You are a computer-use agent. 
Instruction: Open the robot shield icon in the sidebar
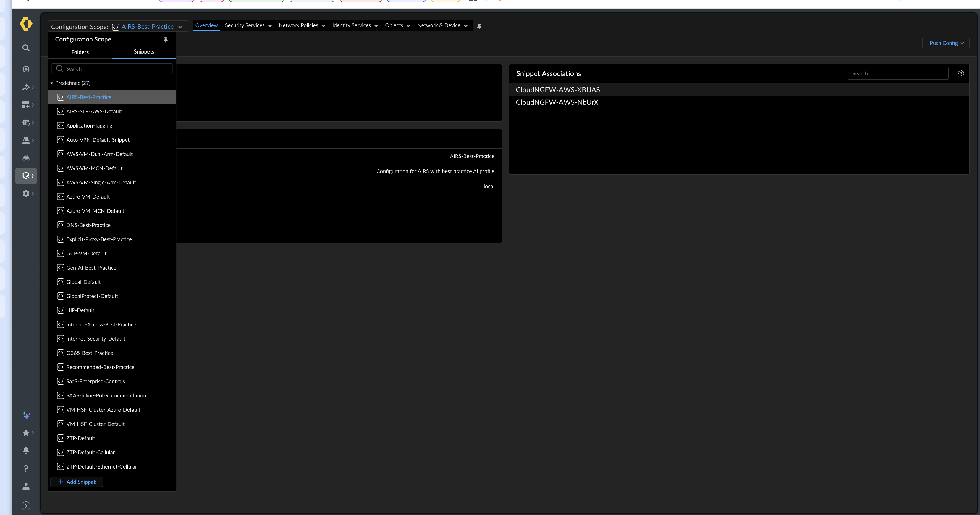(x=26, y=123)
